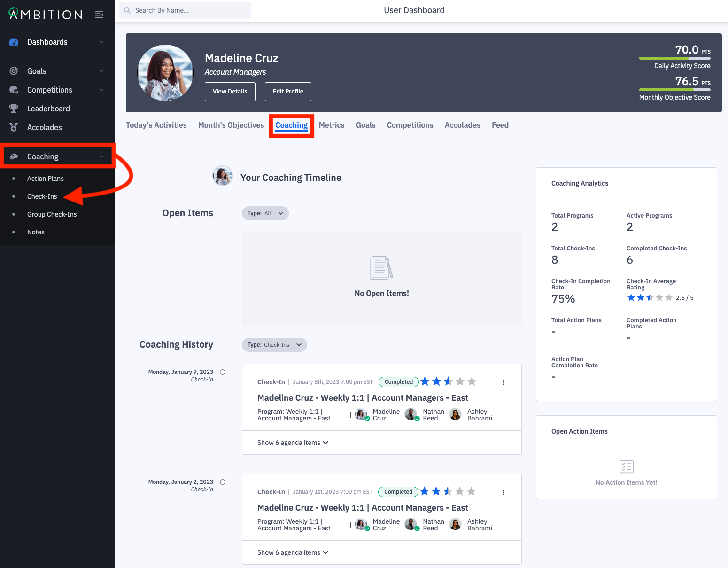Switch to the Competitions profile tab
Screen dimensions: 728x568
click(x=410, y=125)
